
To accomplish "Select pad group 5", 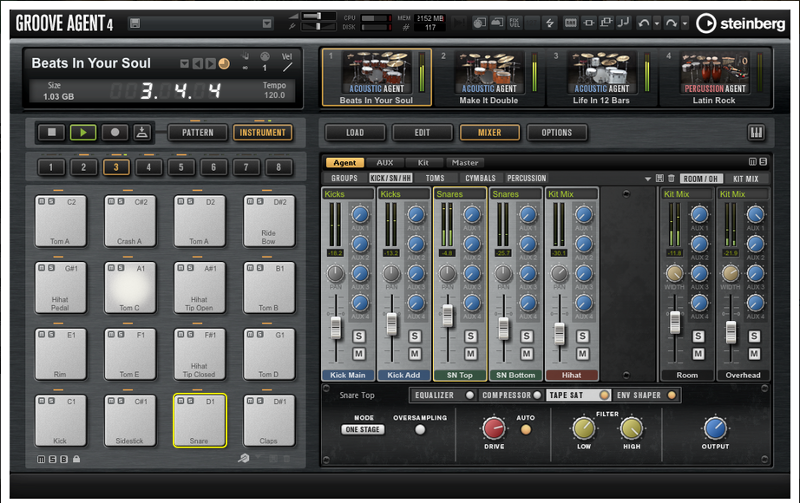I will point(181,167).
